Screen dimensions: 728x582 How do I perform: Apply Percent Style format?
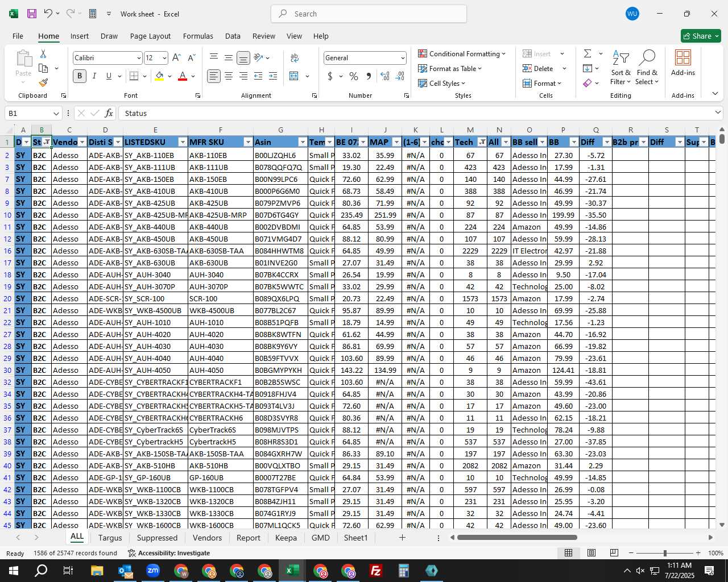(x=354, y=76)
